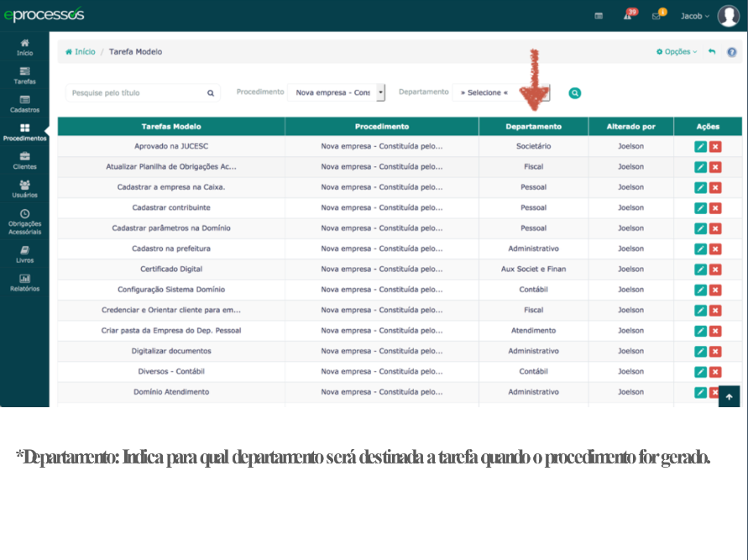
Task: Click the magnifier in title search box
Action: tap(211, 93)
